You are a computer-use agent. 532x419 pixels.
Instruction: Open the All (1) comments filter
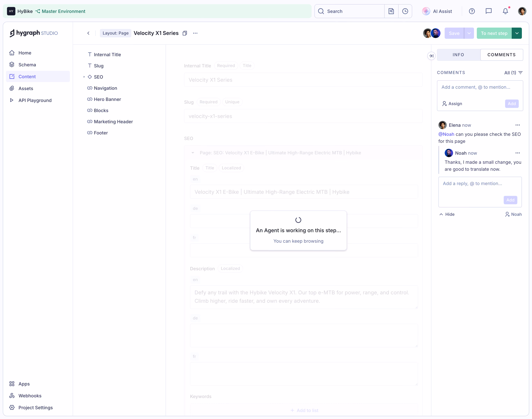pos(513,73)
